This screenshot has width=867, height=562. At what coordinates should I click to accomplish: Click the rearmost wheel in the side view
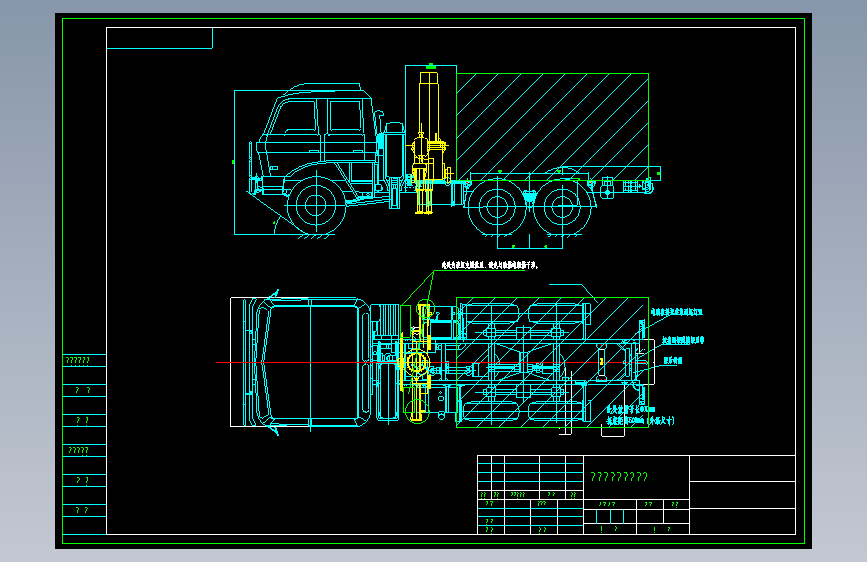coord(562,207)
